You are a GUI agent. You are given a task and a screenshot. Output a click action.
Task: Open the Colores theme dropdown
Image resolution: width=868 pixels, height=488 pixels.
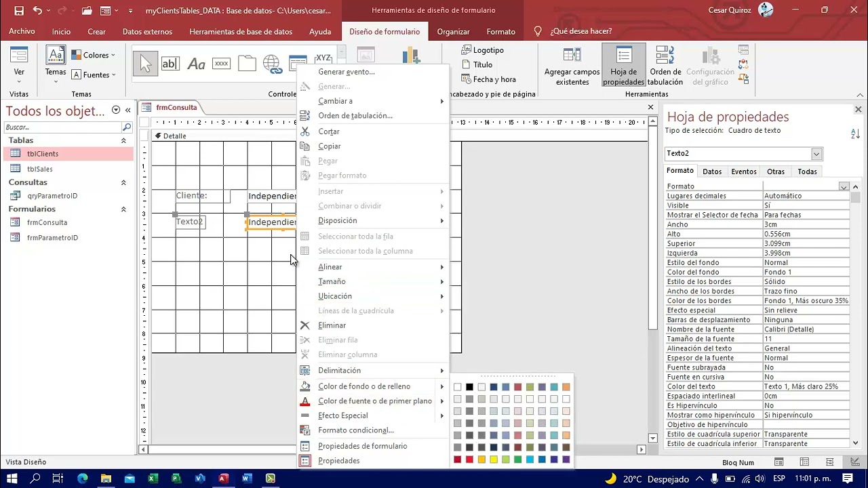tap(94, 55)
